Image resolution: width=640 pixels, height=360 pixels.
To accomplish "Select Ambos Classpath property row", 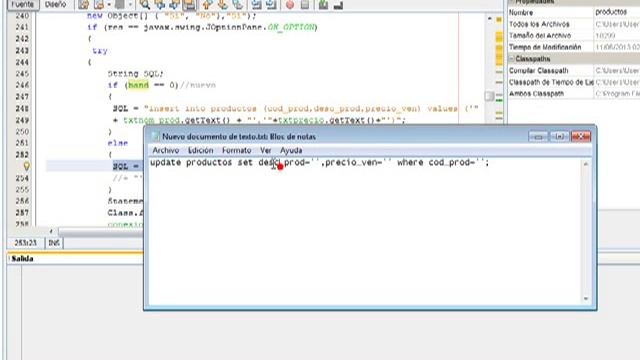I will pyautogui.click(x=573, y=93).
